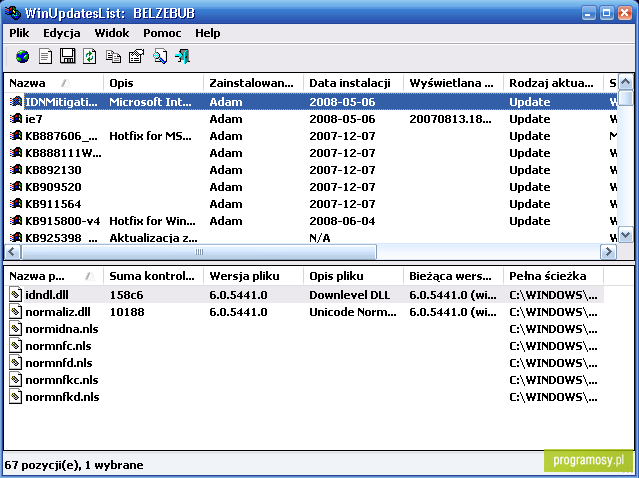Click the status bar item count text
Screen dimensions: 639x478
tap(74, 465)
